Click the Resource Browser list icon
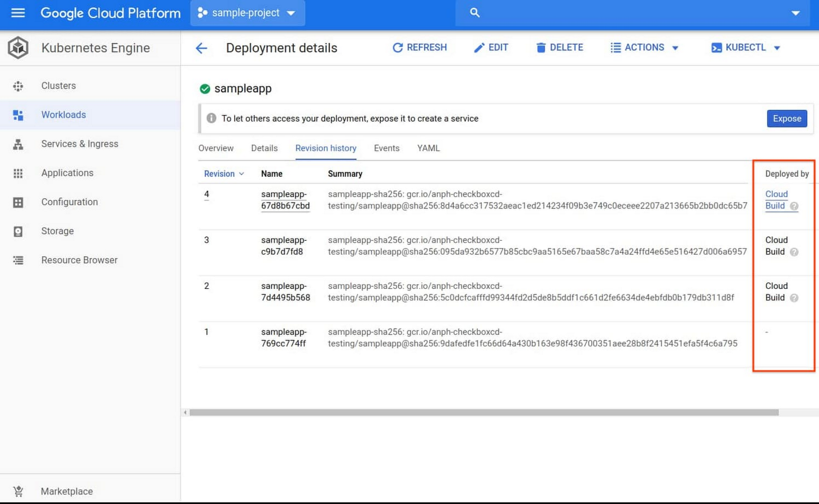 pyautogui.click(x=18, y=260)
